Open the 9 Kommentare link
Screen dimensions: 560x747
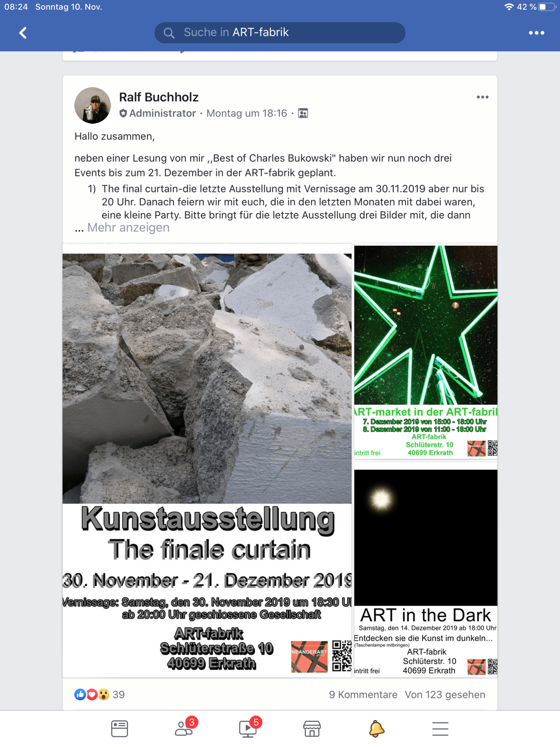363,694
